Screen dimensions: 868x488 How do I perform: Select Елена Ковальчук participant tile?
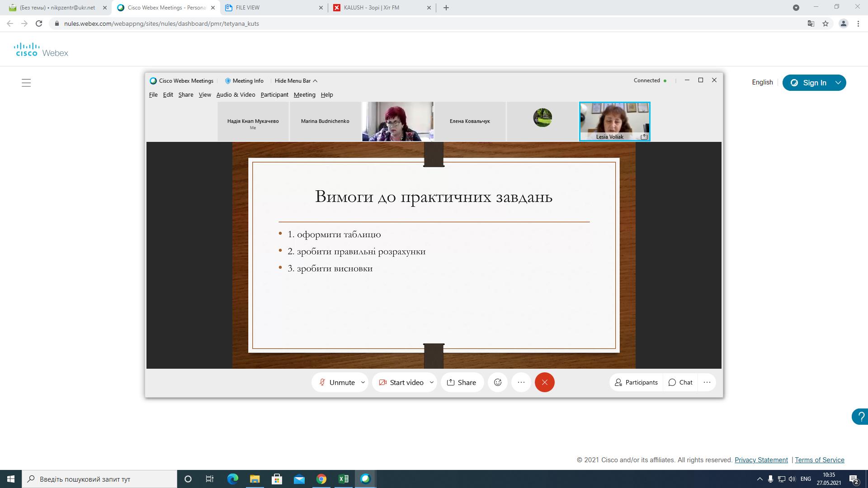click(470, 122)
